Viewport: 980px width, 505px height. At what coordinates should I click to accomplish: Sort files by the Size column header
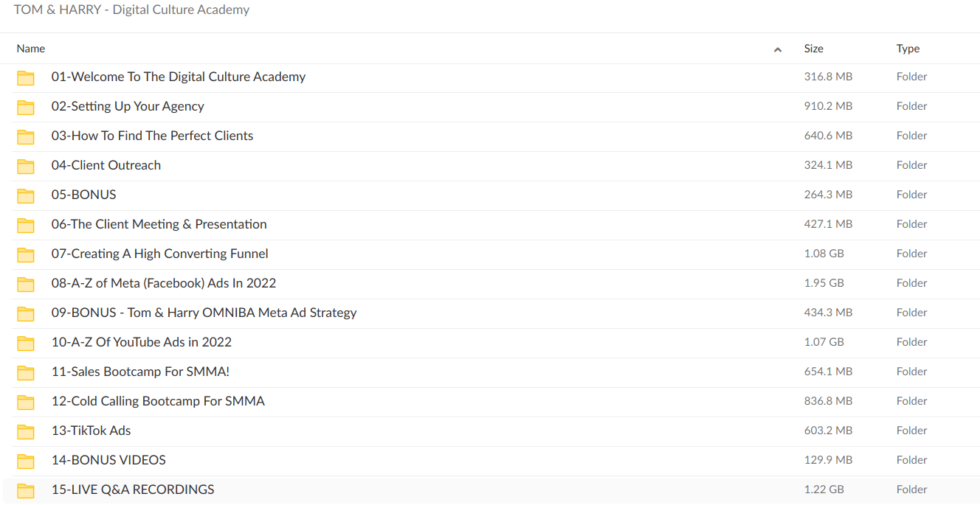(813, 49)
